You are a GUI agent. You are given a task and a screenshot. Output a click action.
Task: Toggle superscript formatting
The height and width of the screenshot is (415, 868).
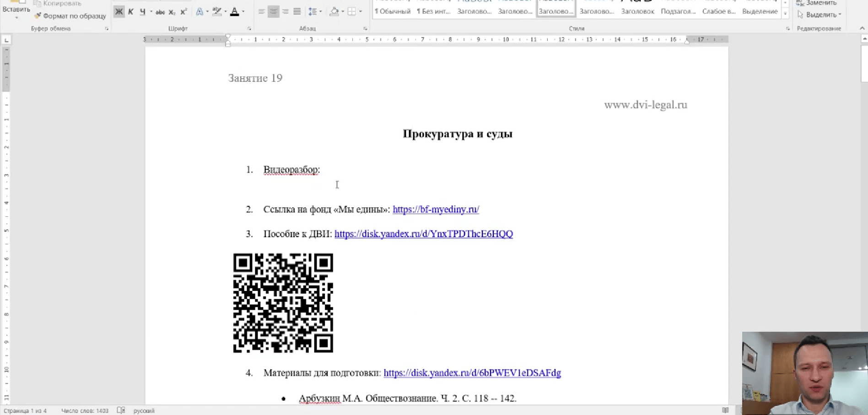click(x=183, y=12)
